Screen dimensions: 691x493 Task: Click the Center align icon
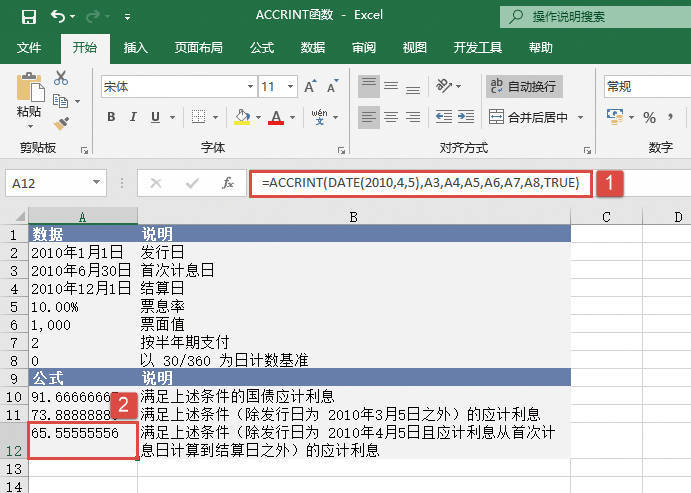click(x=391, y=117)
